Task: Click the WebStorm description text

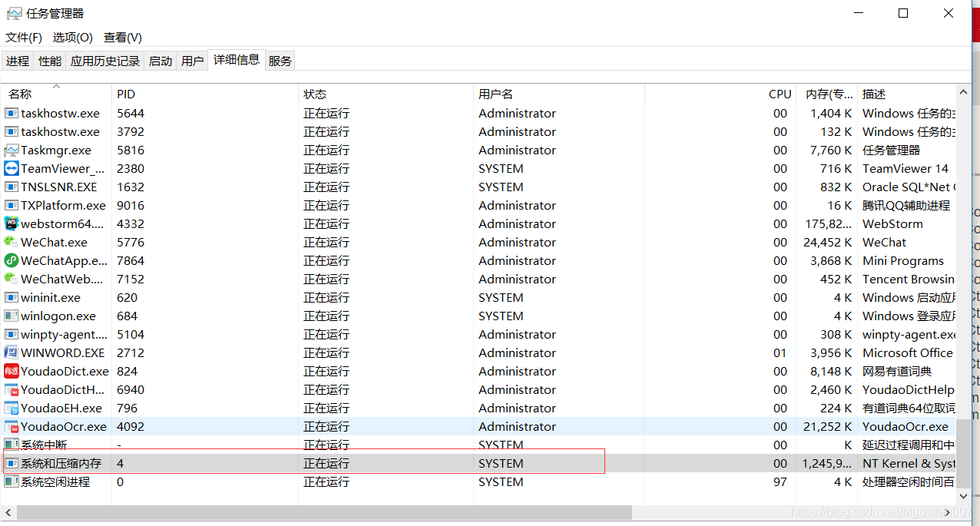Action: pos(892,223)
